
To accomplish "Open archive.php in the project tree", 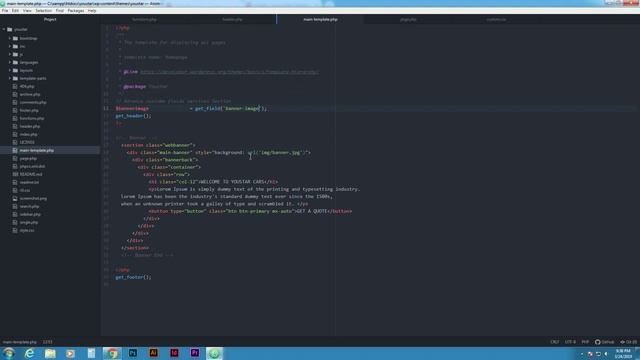I will click(x=30, y=94).
